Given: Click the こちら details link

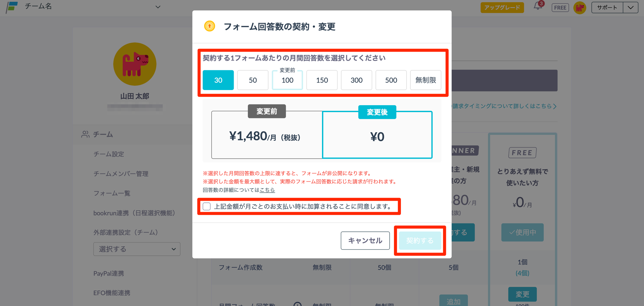Looking at the screenshot, I should (267, 190).
